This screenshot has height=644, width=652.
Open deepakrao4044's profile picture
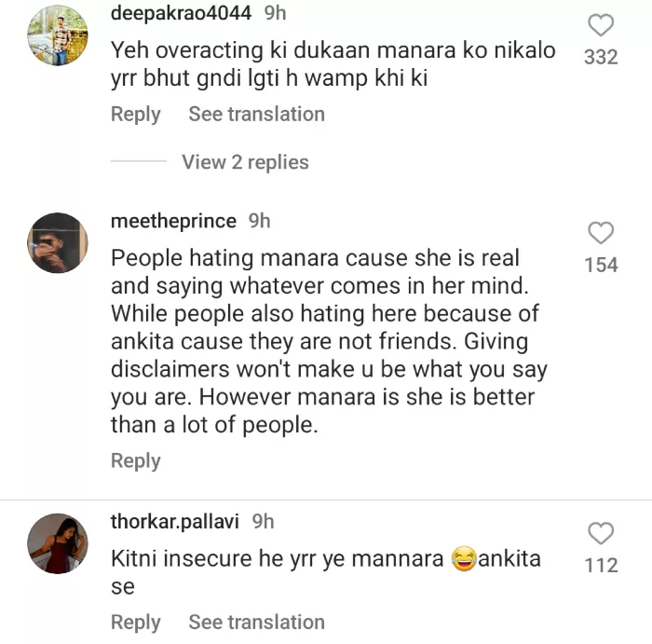(58, 36)
